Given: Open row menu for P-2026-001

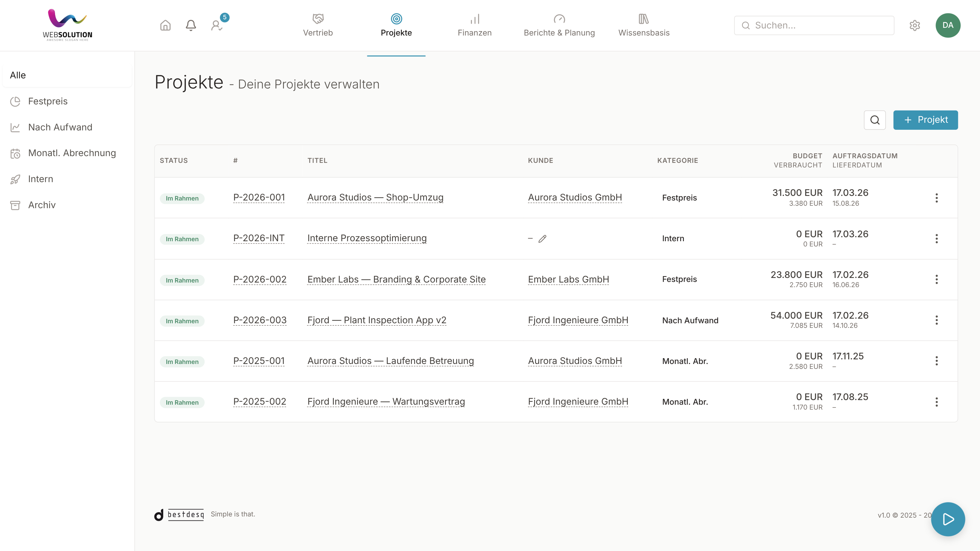Looking at the screenshot, I should [936, 198].
